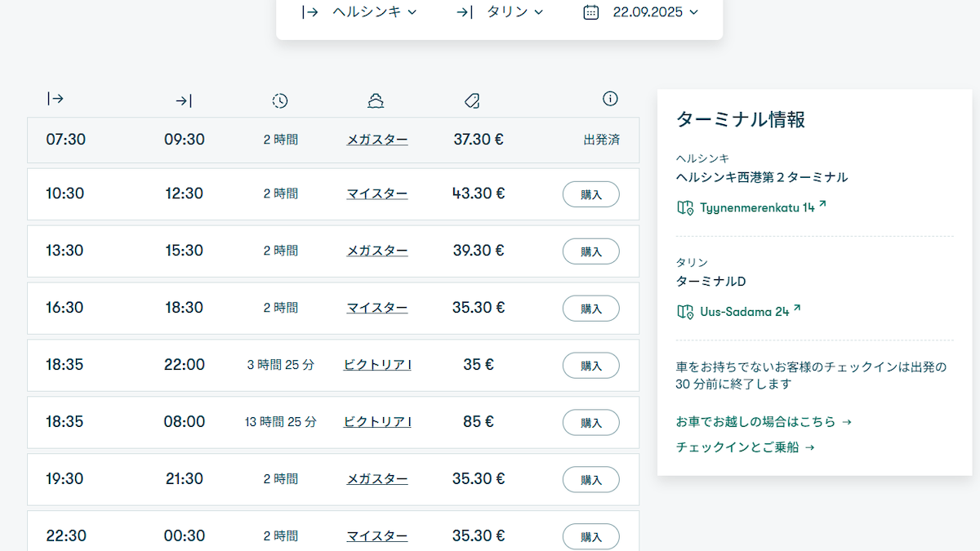The width and height of the screenshot is (980, 551).
Task: Click the price tag icon in header
Action: (x=471, y=101)
